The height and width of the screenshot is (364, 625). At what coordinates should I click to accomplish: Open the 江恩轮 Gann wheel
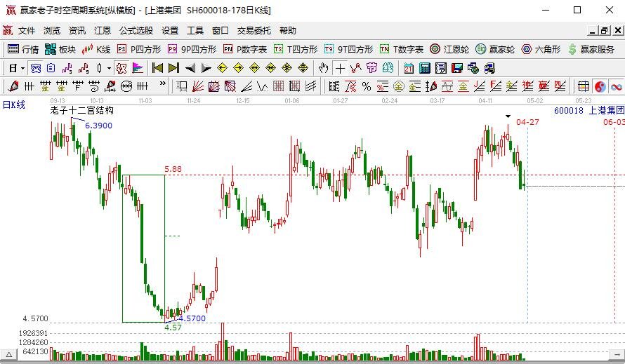click(x=449, y=49)
